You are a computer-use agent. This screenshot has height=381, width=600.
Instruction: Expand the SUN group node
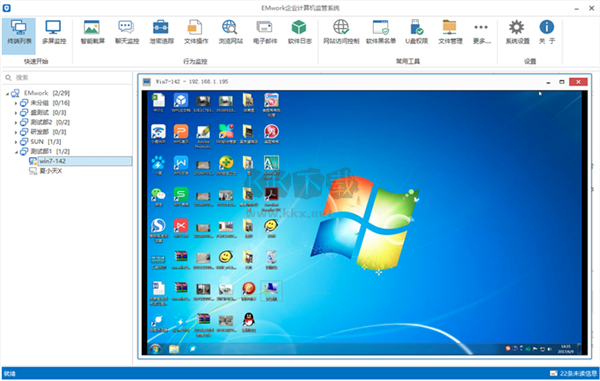[x=16, y=142]
